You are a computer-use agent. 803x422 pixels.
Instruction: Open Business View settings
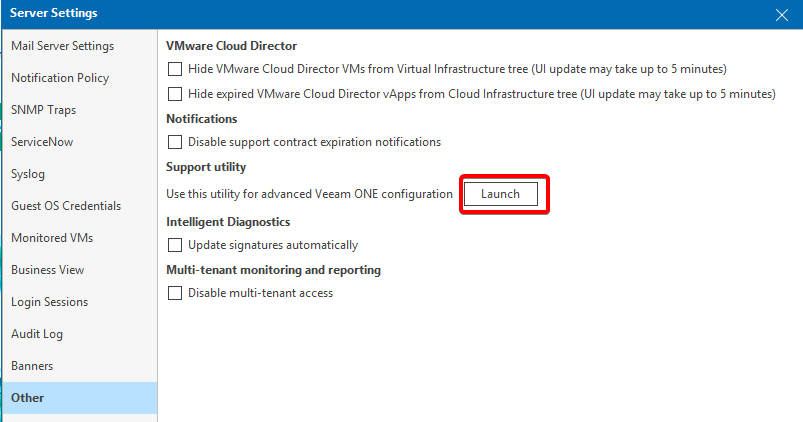[x=48, y=270]
